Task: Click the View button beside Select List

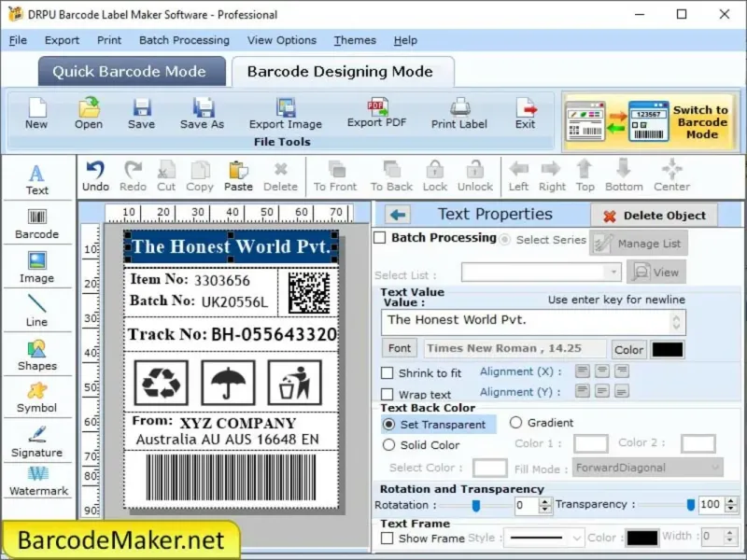Action: pyautogui.click(x=656, y=272)
